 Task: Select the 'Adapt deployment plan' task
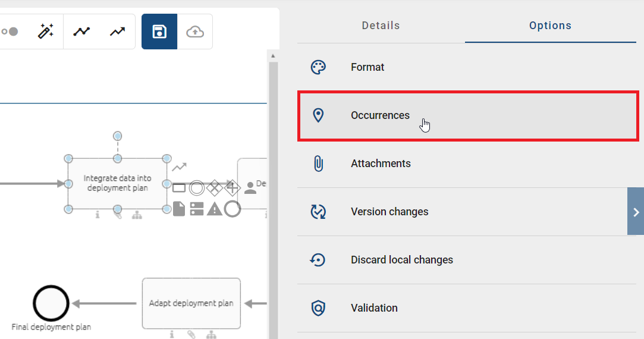(191, 303)
